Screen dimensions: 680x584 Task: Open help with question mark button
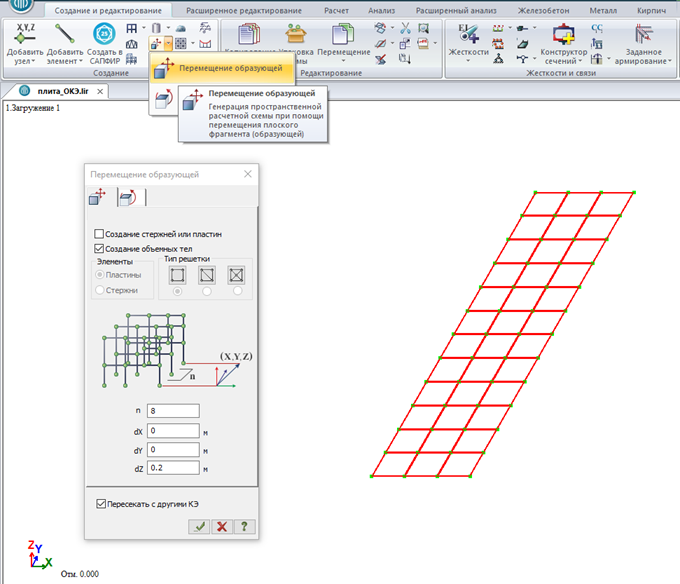point(245,526)
